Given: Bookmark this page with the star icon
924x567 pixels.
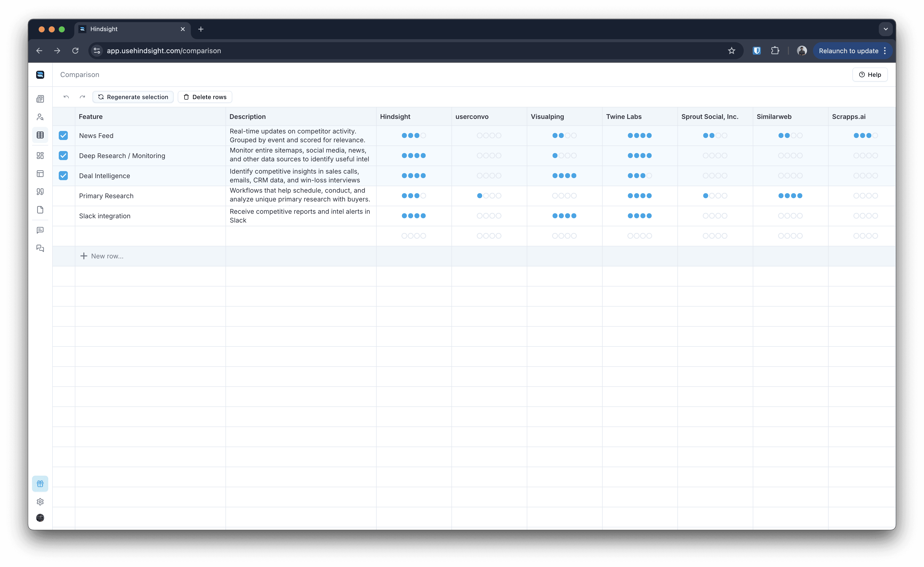Looking at the screenshot, I should [x=731, y=51].
